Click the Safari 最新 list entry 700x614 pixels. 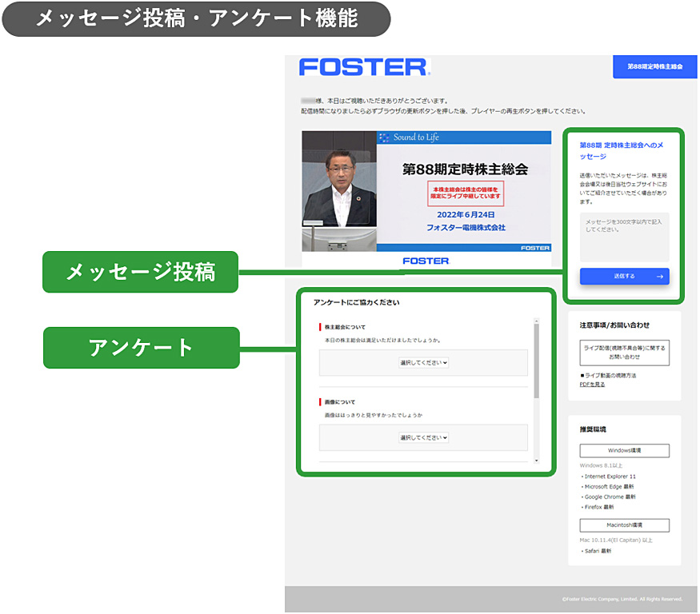tap(597, 551)
